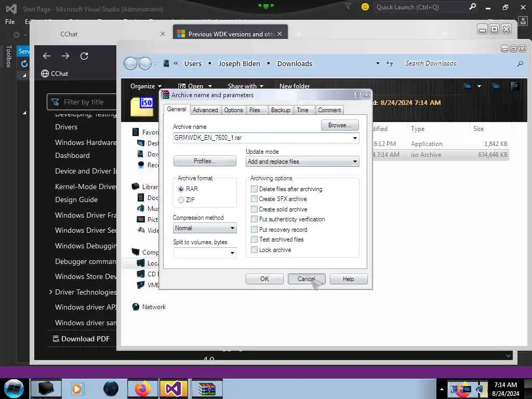Click the Explorer change view icon
The image size is (532, 399).
point(468,86)
